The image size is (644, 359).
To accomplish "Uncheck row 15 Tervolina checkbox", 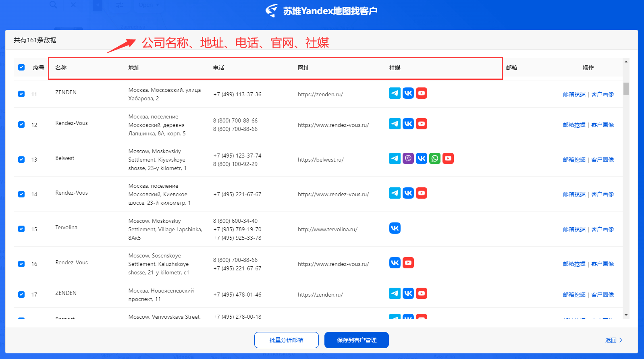I will [21, 229].
